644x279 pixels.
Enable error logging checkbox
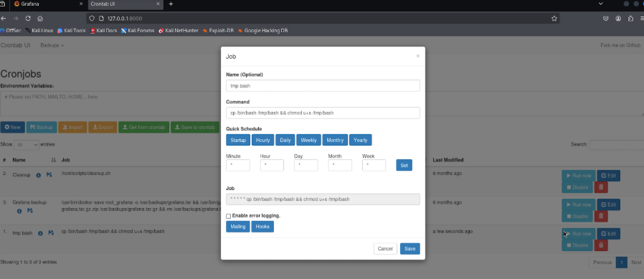coord(228,216)
